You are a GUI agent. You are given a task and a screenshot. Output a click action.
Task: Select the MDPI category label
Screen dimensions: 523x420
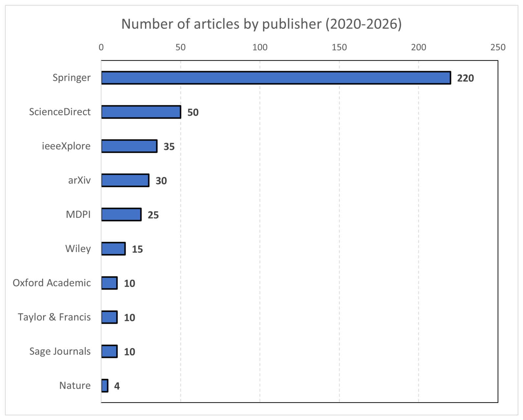tap(78, 215)
